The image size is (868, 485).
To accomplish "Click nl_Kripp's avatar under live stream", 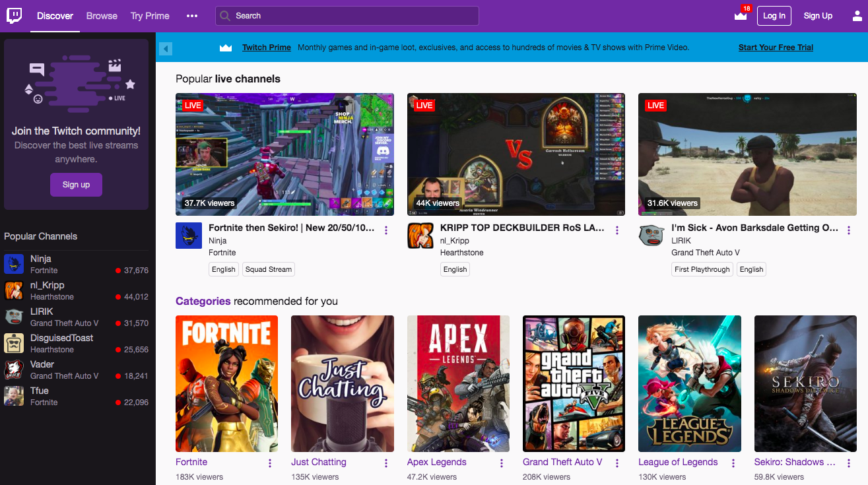I will click(420, 236).
